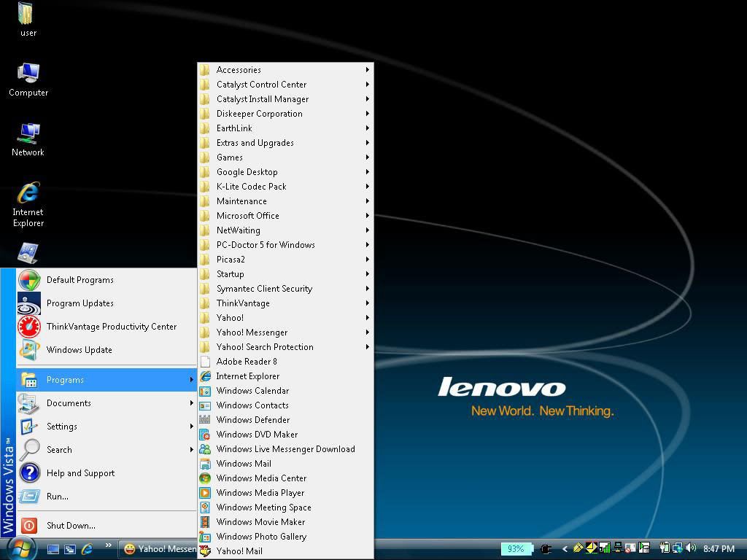Image resolution: width=747 pixels, height=560 pixels.
Task: Launch Internet Explorer from quick launch bar
Action: [x=87, y=549]
